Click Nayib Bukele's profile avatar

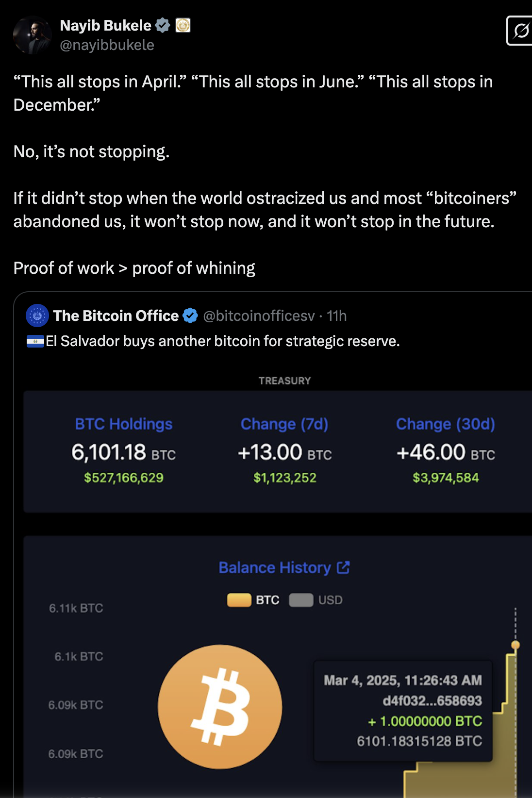coord(32,35)
